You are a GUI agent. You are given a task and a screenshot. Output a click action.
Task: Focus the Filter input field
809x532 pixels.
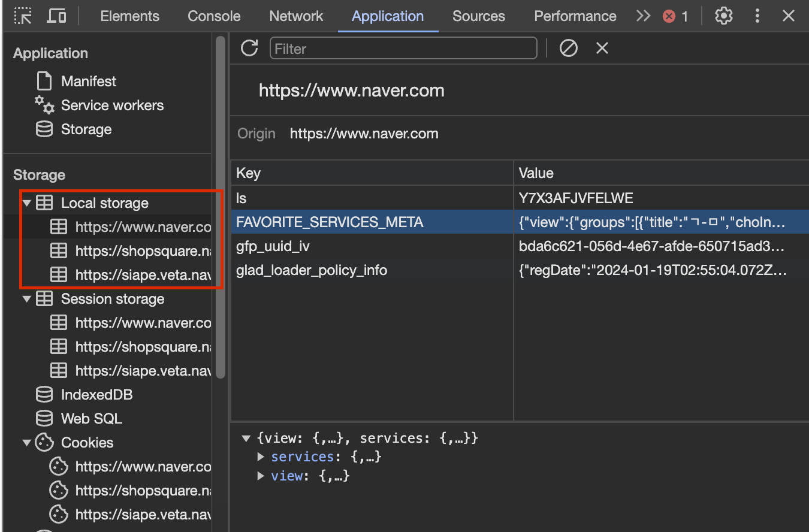click(x=403, y=48)
